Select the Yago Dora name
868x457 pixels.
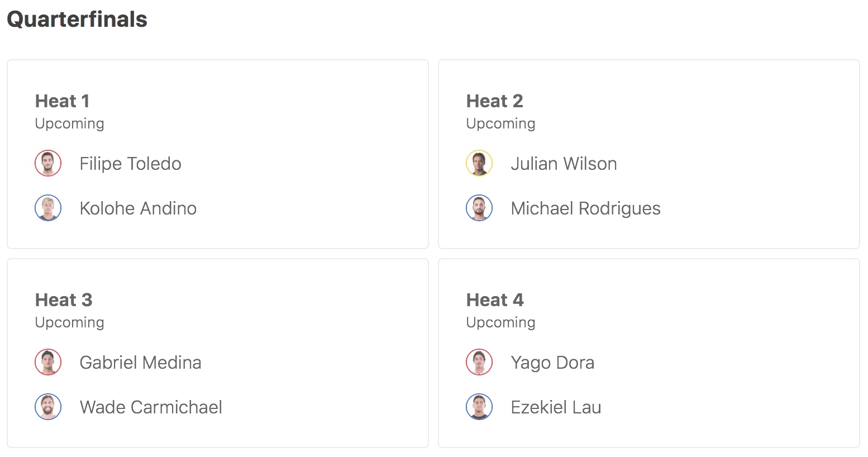click(x=552, y=363)
